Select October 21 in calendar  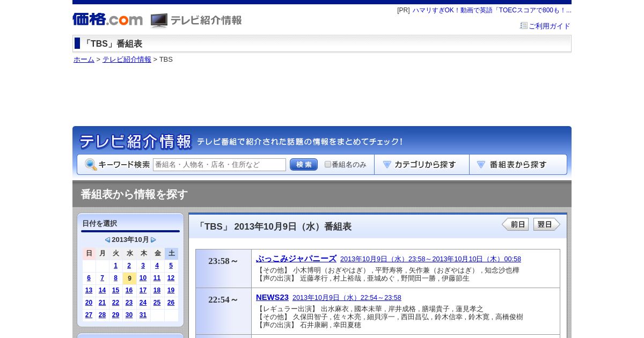pos(102,303)
